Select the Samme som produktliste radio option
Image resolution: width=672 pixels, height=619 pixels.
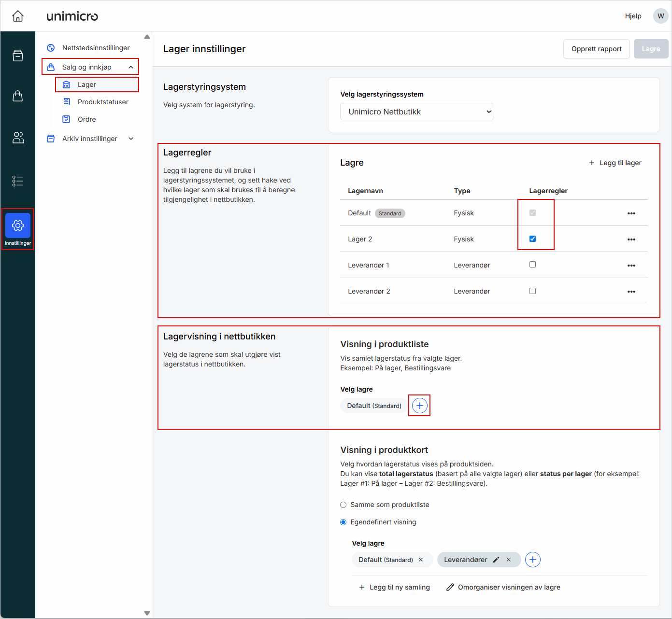coord(343,505)
